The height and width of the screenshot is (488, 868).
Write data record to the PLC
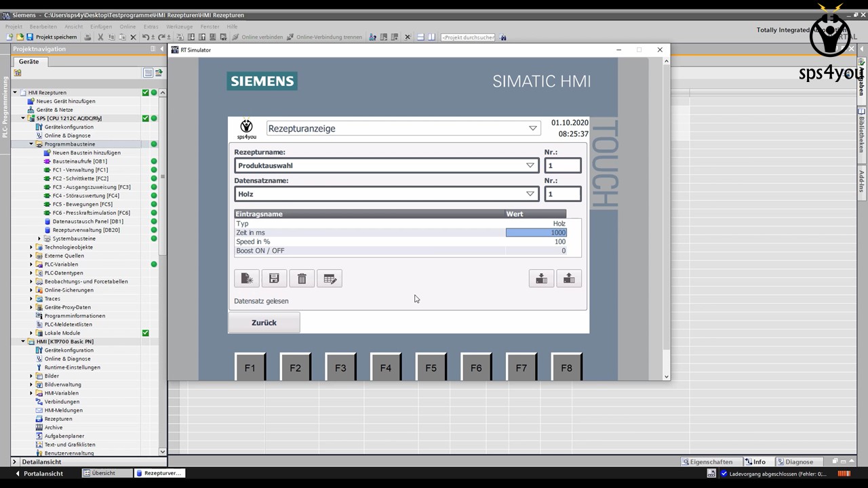[541, 278]
